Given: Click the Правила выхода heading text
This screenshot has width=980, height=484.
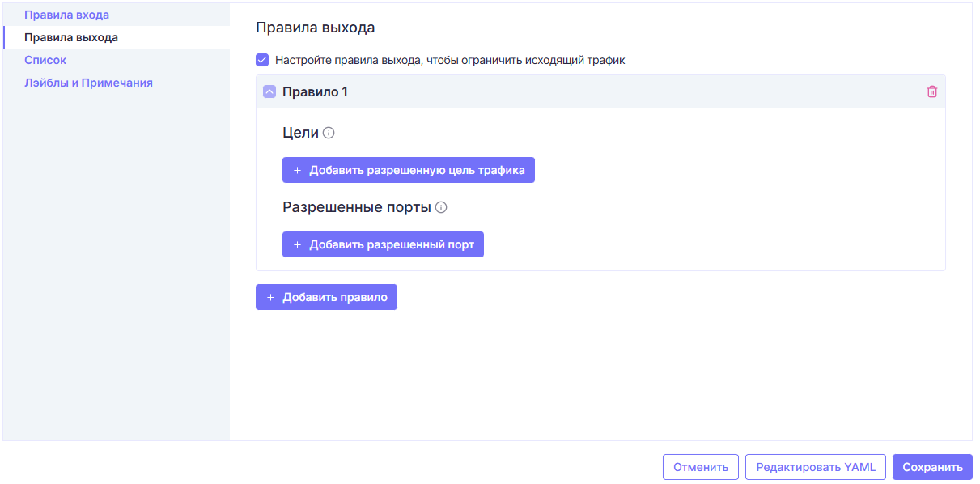Looking at the screenshot, I should coord(316,28).
